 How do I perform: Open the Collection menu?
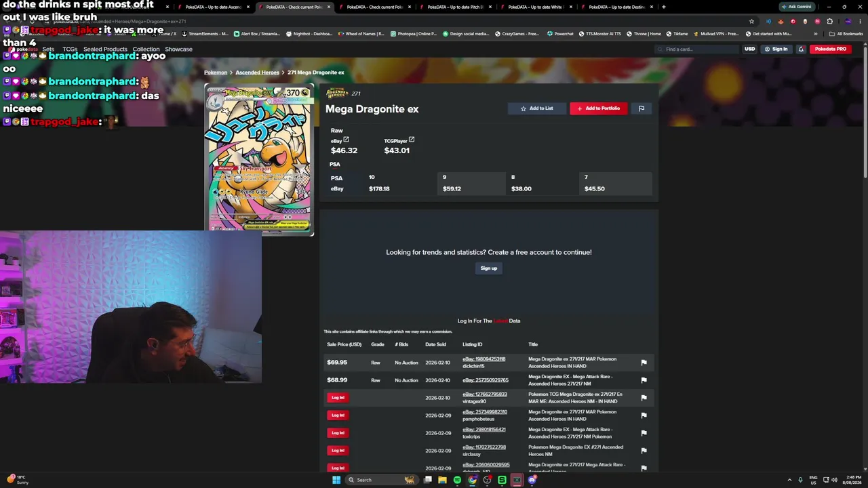point(146,49)
